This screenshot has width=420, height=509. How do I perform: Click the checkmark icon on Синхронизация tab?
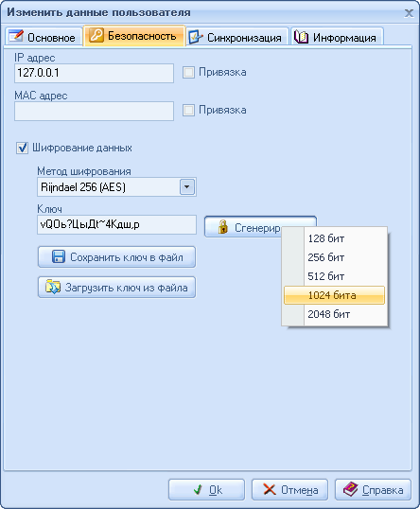(x=196, y=37)
